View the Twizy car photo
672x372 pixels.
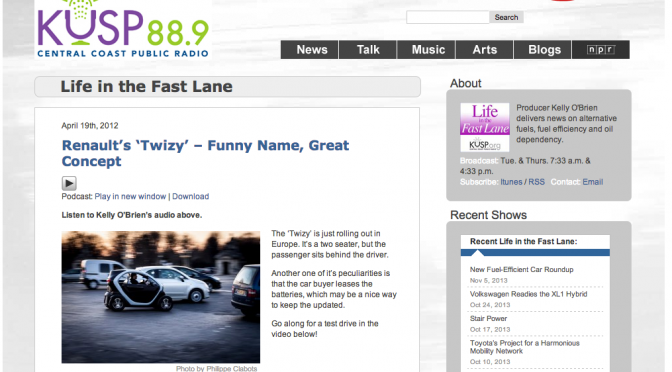click(x=161, y=297)
